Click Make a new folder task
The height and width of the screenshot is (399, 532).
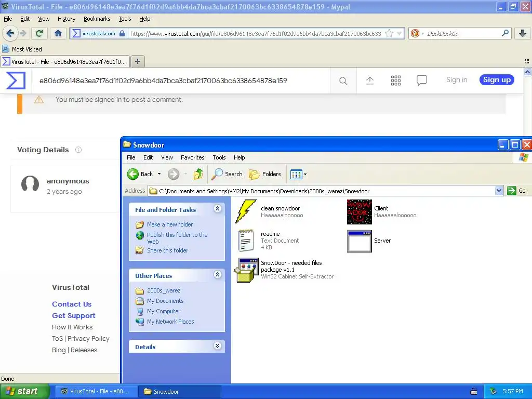[170, 224]
